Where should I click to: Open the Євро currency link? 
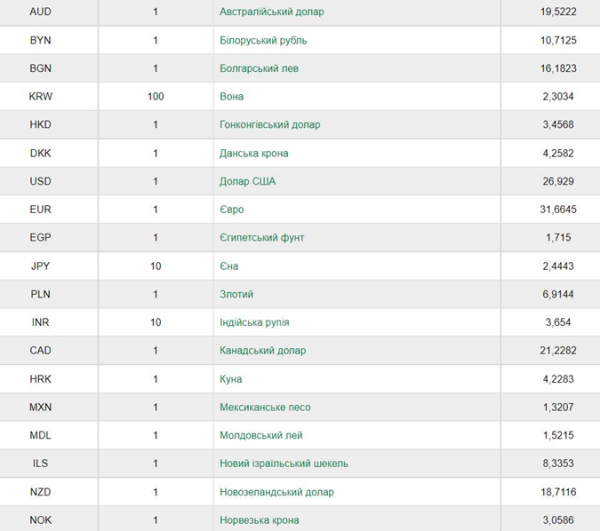tap(232, 210)
